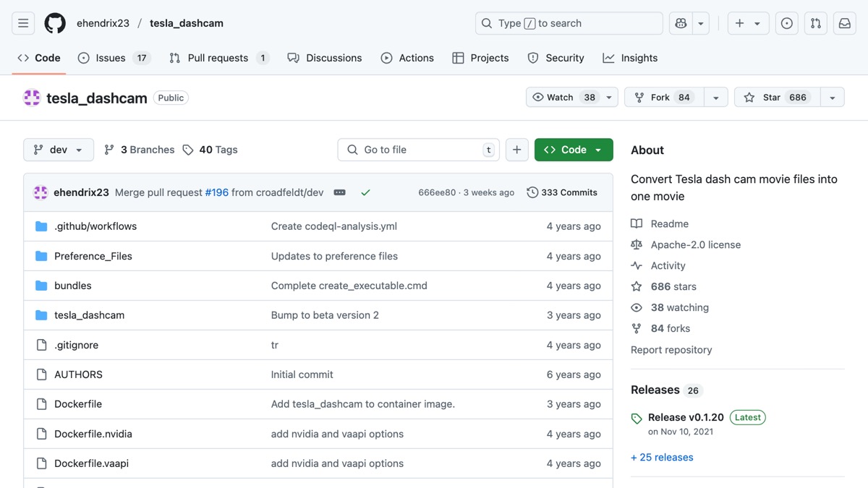The image size is (868, 488).
Task: View the 333 Commits history
Action: 562,192
